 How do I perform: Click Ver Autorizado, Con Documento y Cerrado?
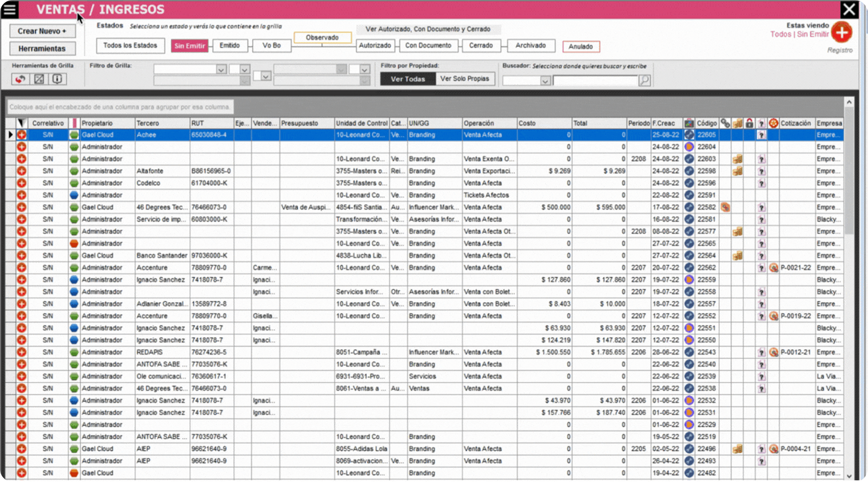click(x=428, y=29)
